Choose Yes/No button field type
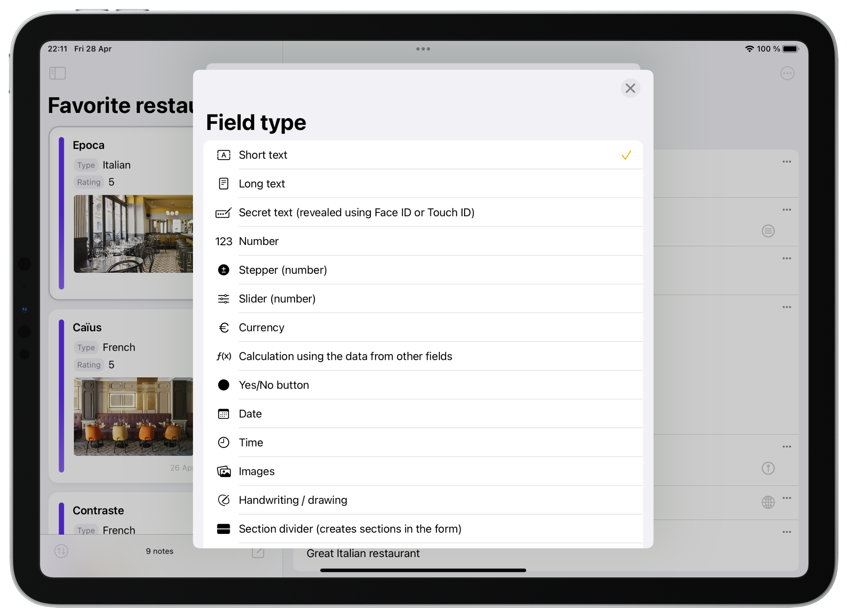Screen dimensions: 847x616 (x=423, y=385)
